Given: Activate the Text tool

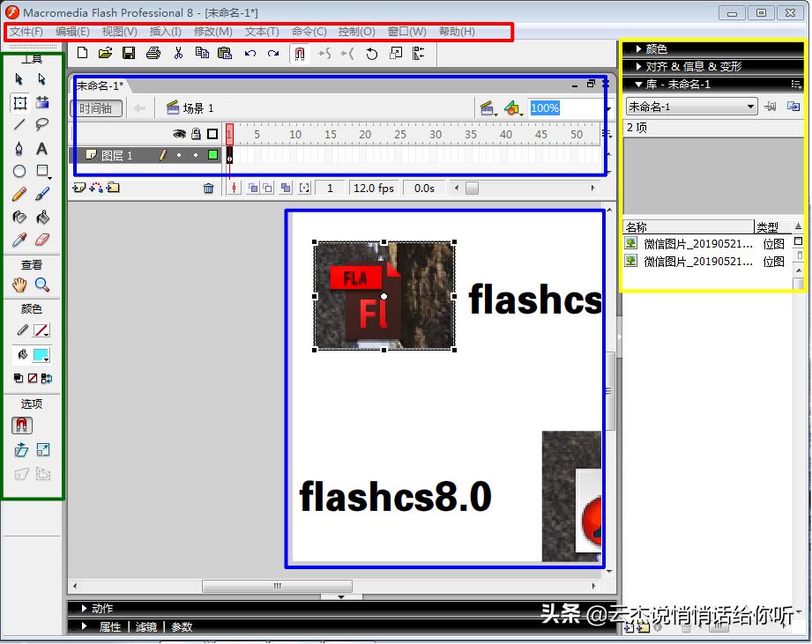Looking at the screenshot, I should coord(43,149).
